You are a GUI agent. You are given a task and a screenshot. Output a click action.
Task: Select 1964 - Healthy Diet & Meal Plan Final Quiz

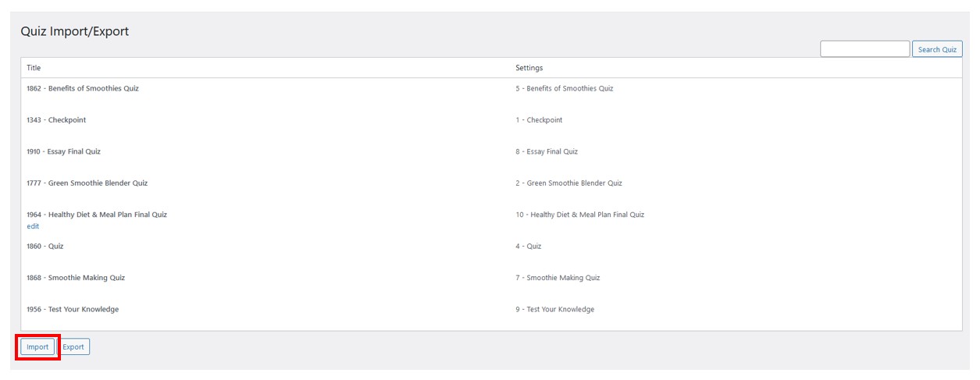point(97,215)
